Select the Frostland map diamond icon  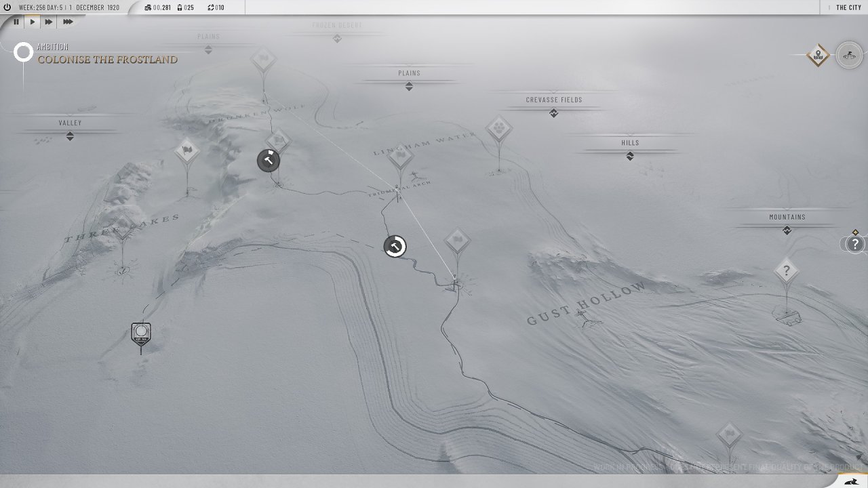coord(818,56)
